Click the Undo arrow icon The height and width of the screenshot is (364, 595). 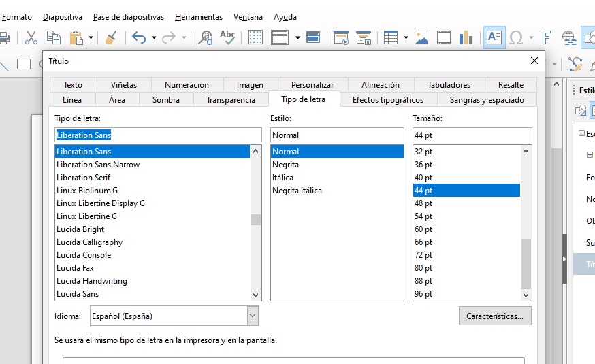(139, 37)
